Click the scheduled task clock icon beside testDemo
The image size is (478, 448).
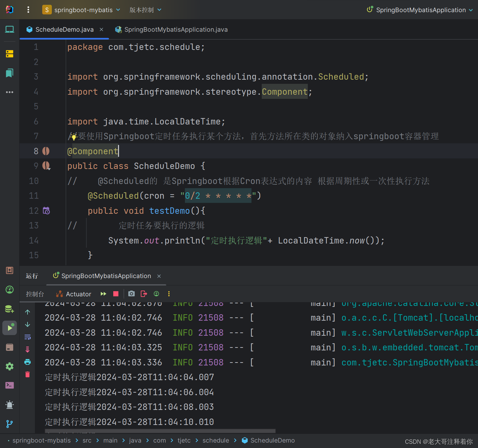[x=46, y=211]
